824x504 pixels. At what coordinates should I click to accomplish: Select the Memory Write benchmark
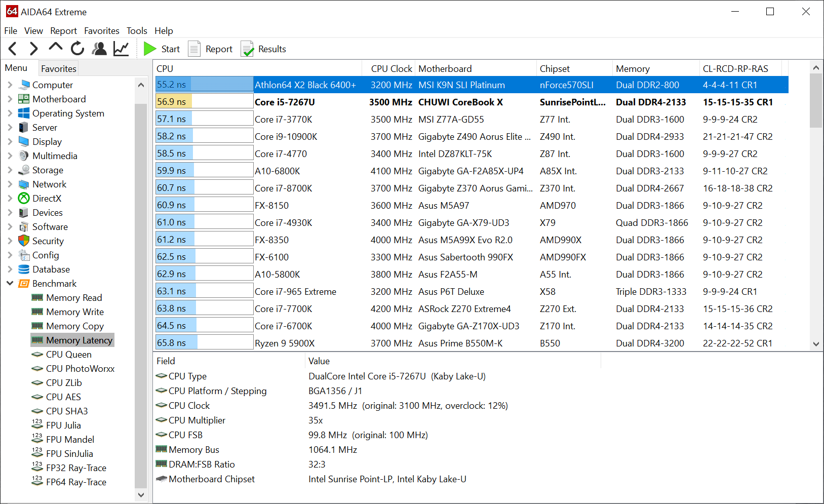click(x=75, y=312)
